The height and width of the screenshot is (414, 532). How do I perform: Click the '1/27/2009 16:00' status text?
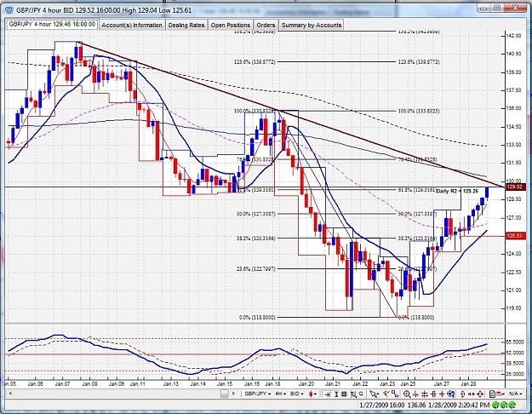coord(381,405)
